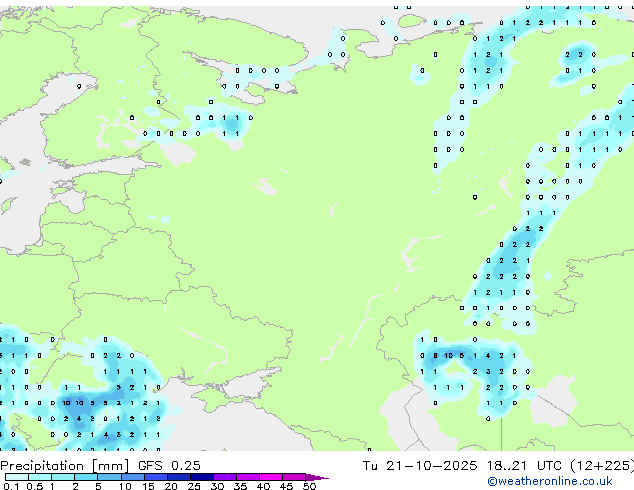This screenshot has height=490, width=634.
Task: Click the '0.1' legend scale label
Action: click(x=11, y=486)
